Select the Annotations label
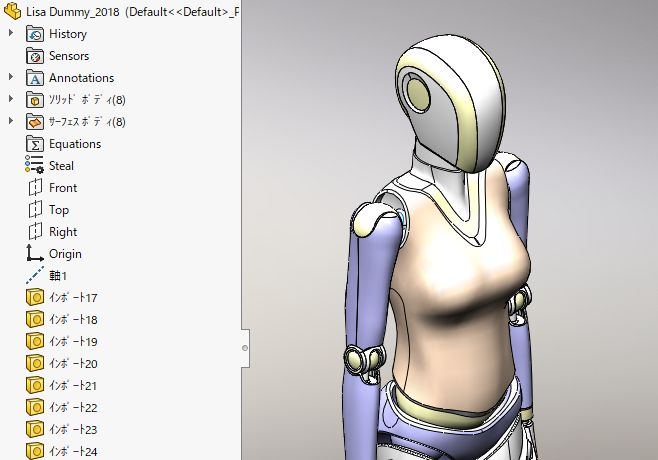The width and height of the screenshot is (658, 460). tap(81, 78)
